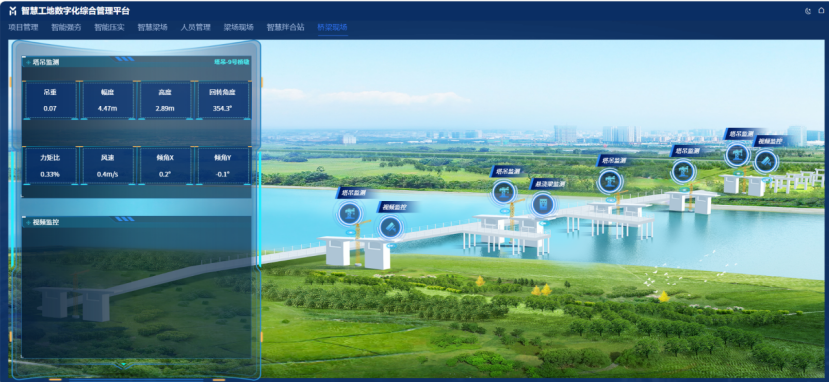Viewport: 829px width, 383px height.
Task: Collapse the left panel using the bottom chevron
Action: pyautogui.click(x=124, y=364)
